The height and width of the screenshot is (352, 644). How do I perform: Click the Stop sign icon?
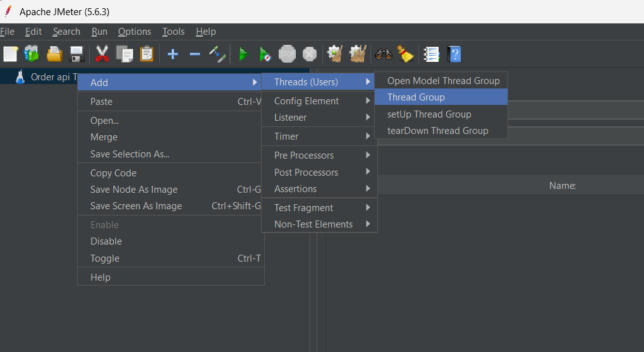[287, 54]
